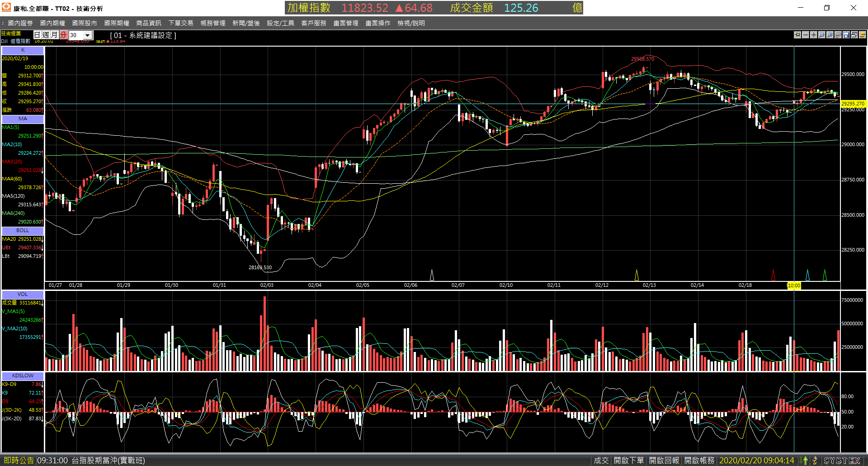Click the VOL indicator panel header
The image size is (868, 466).
pos(23,295)
